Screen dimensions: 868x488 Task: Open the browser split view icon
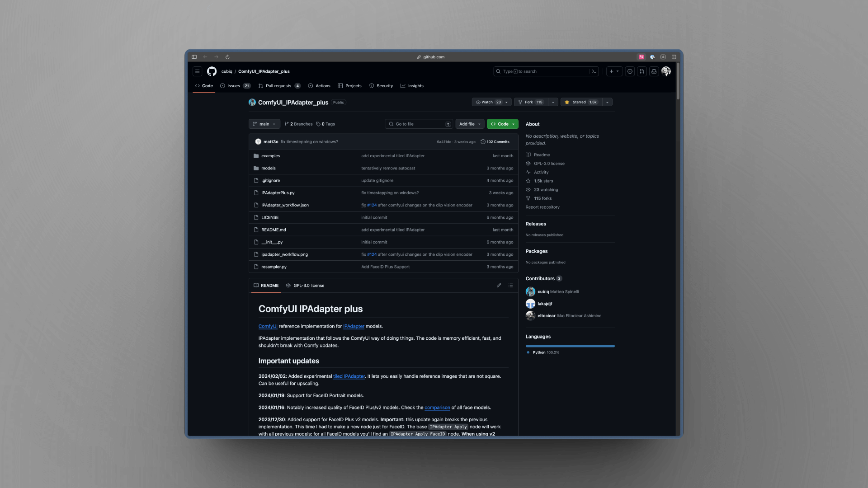[x=674, y=57]
